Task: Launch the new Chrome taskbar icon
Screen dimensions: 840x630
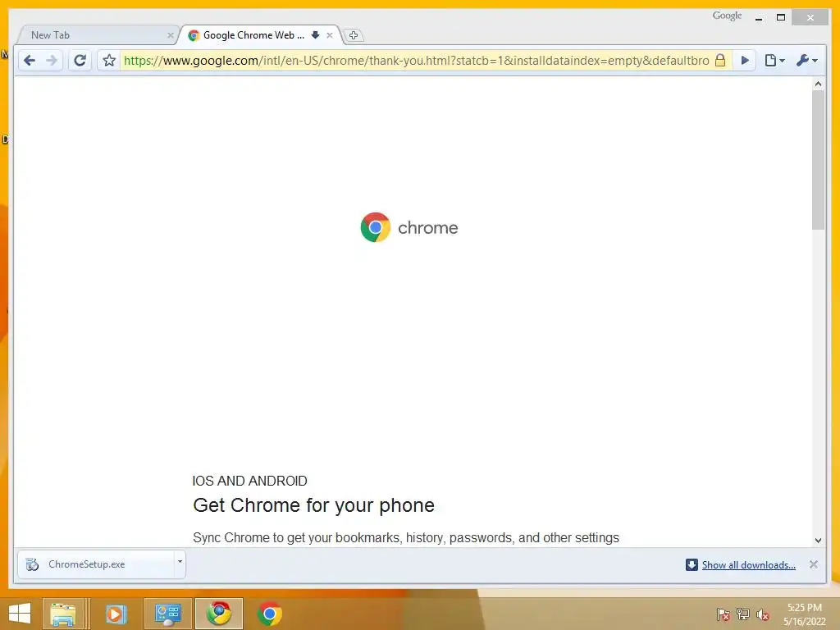Action: 269,614
